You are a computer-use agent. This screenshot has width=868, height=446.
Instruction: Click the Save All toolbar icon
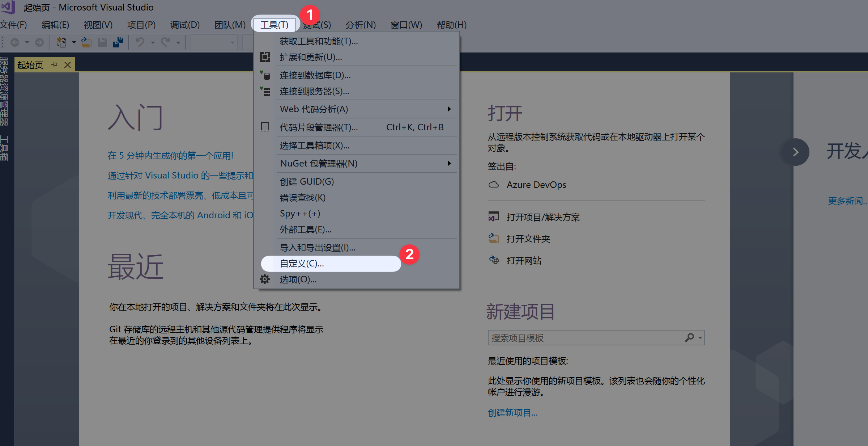[118, 42]
